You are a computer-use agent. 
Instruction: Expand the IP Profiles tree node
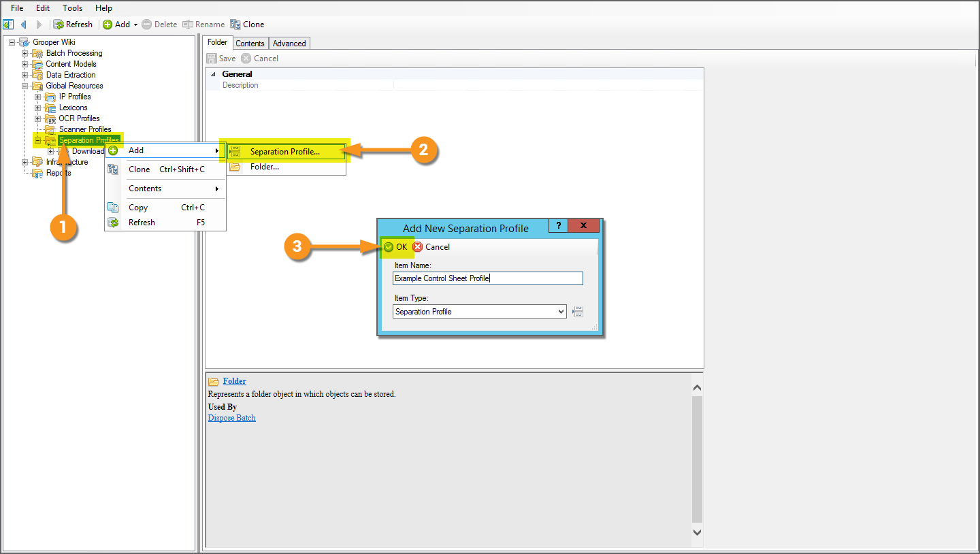click(38, 97)
